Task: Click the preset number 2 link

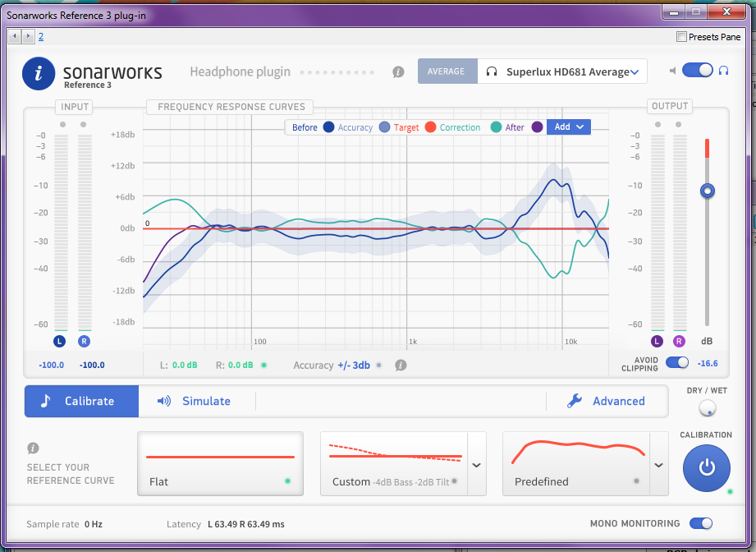Action: point(41,37)
